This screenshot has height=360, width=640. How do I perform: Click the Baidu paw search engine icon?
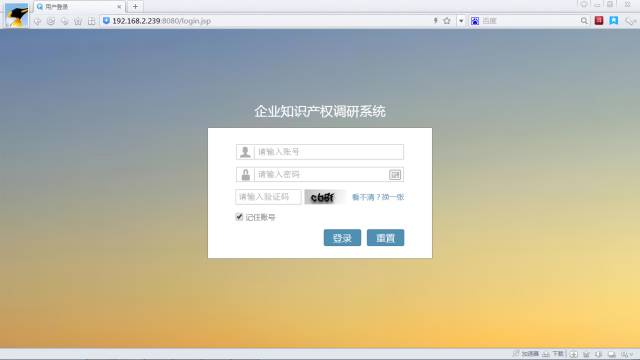[475, 21]
